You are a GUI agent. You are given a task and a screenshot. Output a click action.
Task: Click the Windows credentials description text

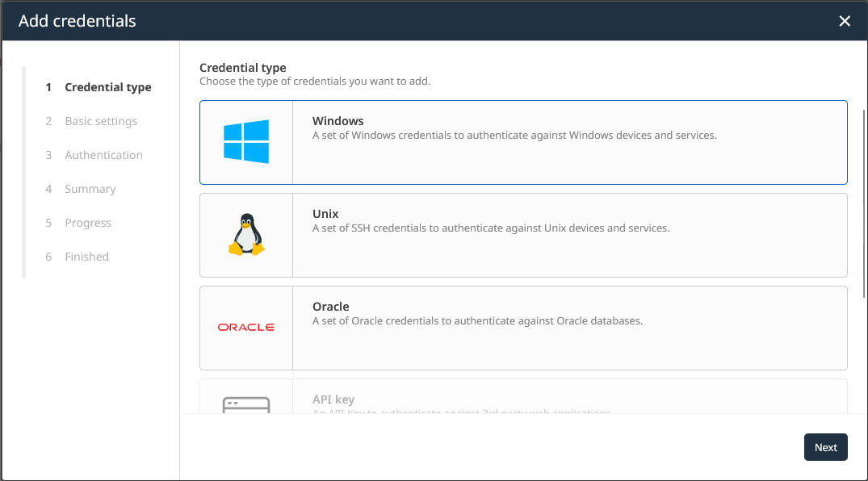(x=514, y=136)
